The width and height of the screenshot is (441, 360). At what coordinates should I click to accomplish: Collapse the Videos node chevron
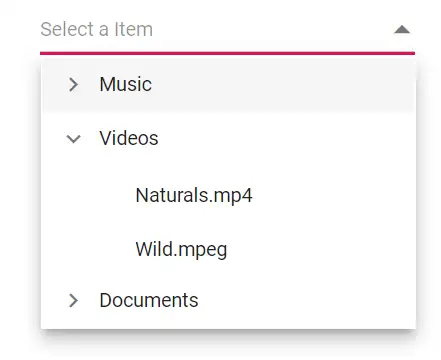coord(73,139)
